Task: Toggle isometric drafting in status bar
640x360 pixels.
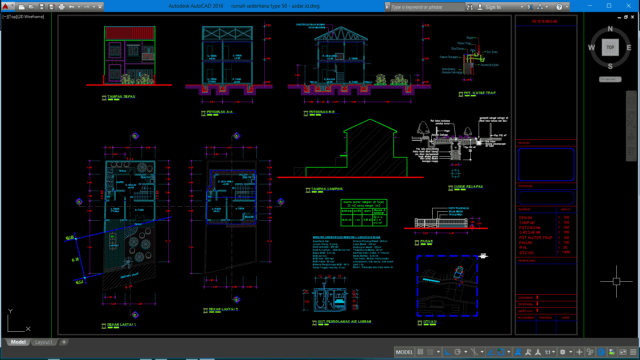Action: pos(474,352)
